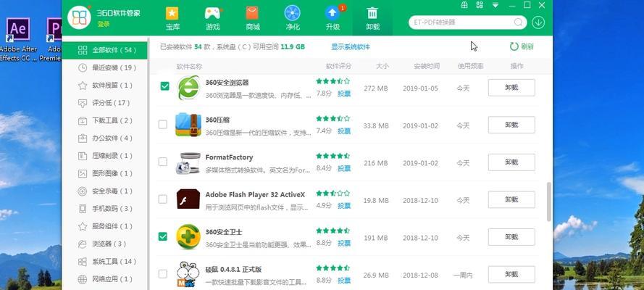644x290 pixels.
Task: Uninstall 硕鼠 with its 卸载 button
Action: [x=511, y=274]
